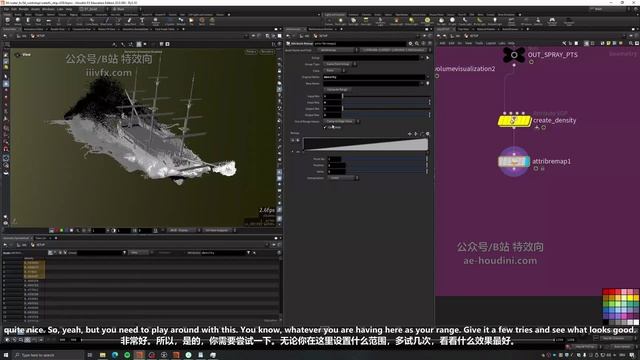This screenshot has width=640, height=360.
Task: Open the Out of Range Values dropdown
Action: pyautogui.click(x=342, y=121)
